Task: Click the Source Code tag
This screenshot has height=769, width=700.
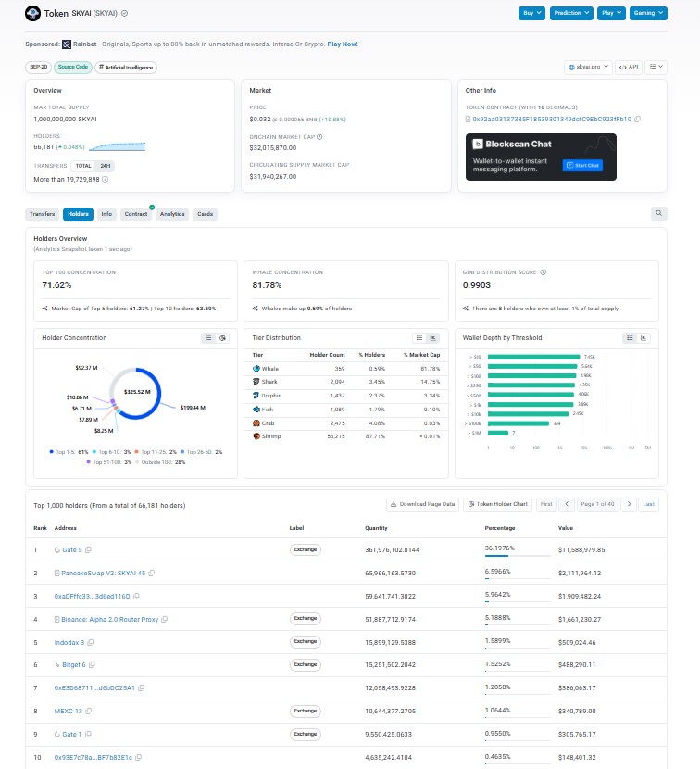Action: click(73, 68)
